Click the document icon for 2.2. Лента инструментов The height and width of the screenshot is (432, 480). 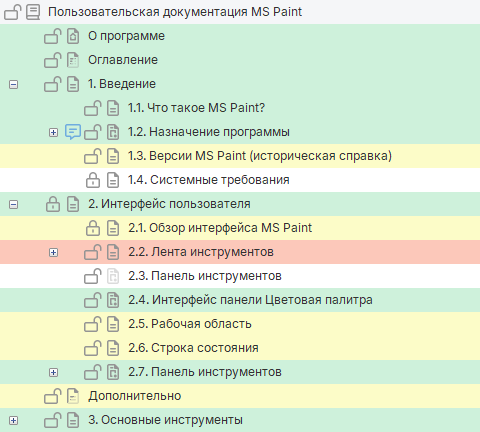[113, 252]
